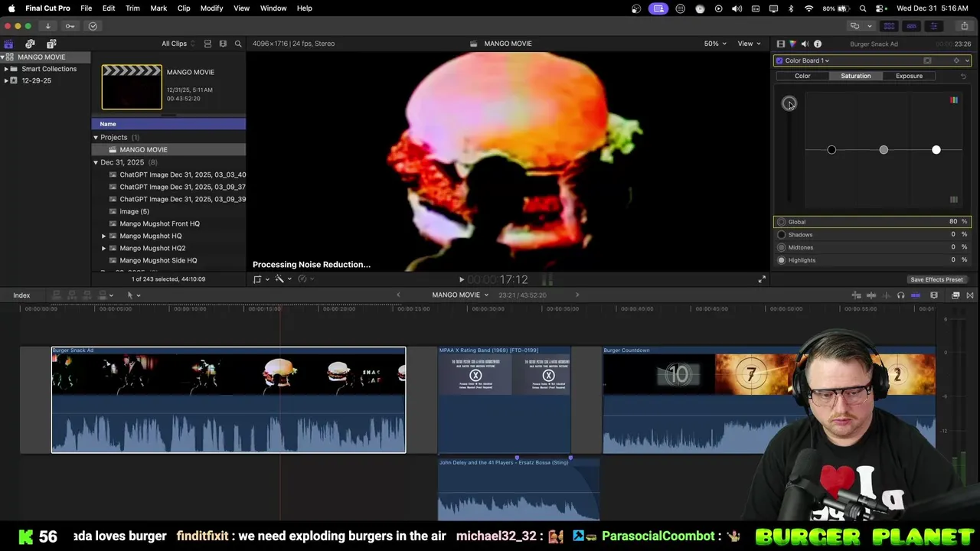This screenshot has width=980, height=551.
Task: Open the video inspector filmstrip icon
Action: tap(780, 44)
